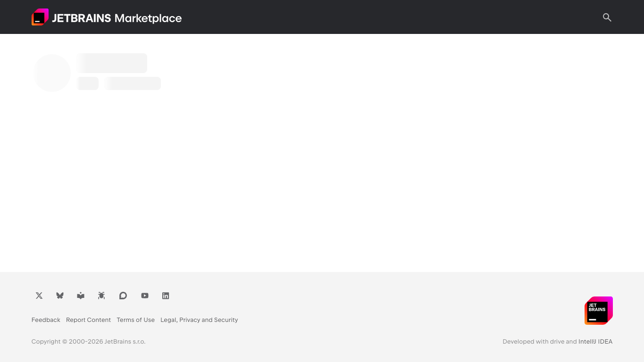Viewport: 644px width, 362px height.
Task: Click the JETBRAINS wordmark in header
Action: pos(81,18)
